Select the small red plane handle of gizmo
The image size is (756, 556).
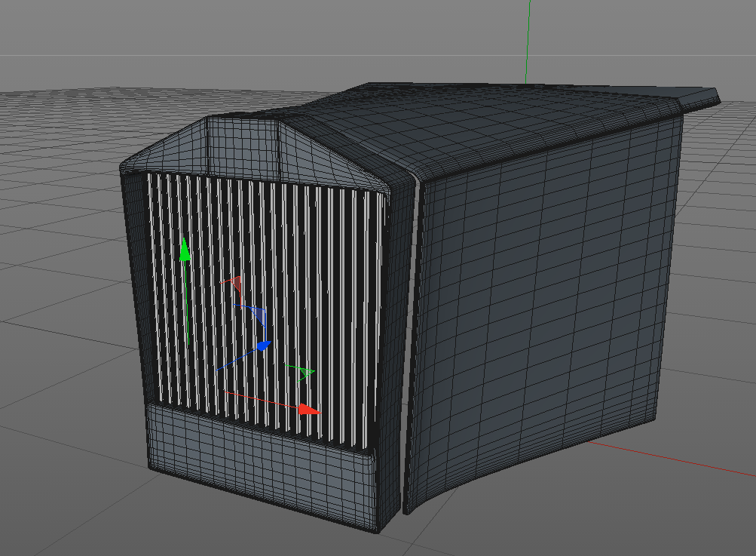click(x=235, y=284)
